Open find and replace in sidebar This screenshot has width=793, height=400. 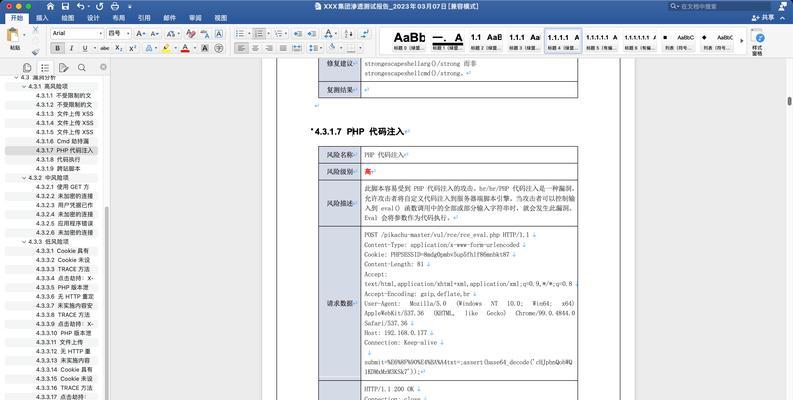tap(81, 67)
